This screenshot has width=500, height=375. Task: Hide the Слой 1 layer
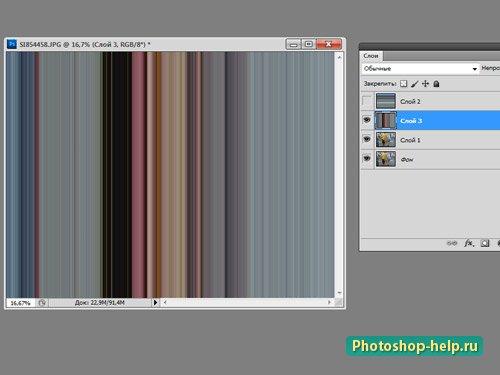tap(367, 139)
